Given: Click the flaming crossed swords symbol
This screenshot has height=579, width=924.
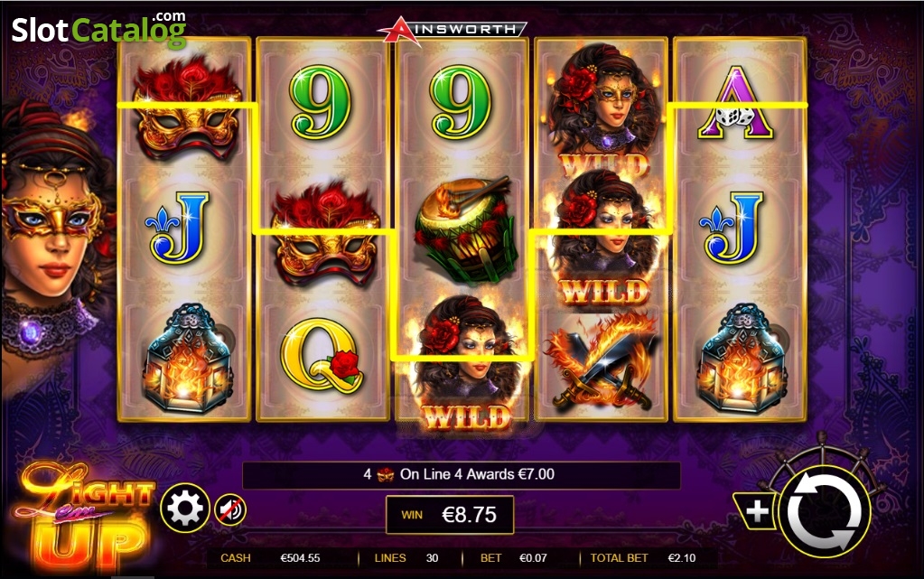Looking at the screenshot, I should click(x=601, y=360).
